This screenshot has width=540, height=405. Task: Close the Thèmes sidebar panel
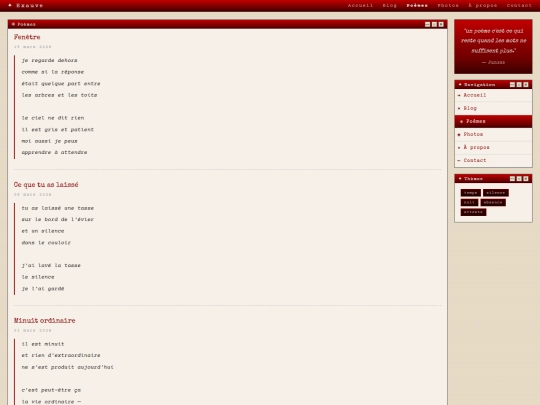pyautogui.click(x=526, y=179)
